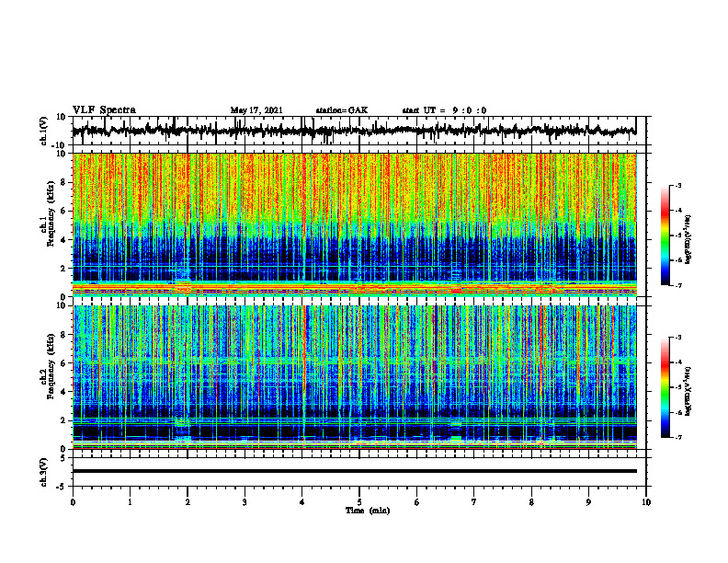
Task: Click the "ch.3(V)" axis label
Action: (x=44, y=473)
